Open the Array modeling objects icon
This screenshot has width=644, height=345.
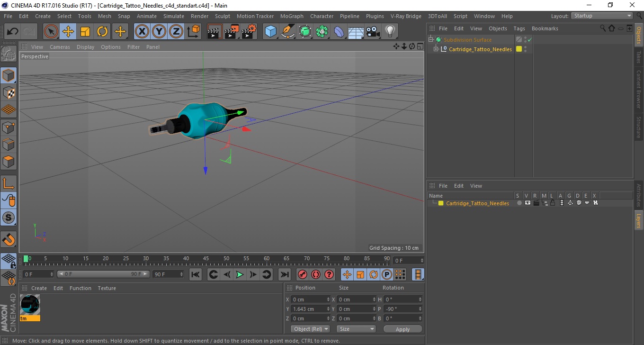[322, 32]
